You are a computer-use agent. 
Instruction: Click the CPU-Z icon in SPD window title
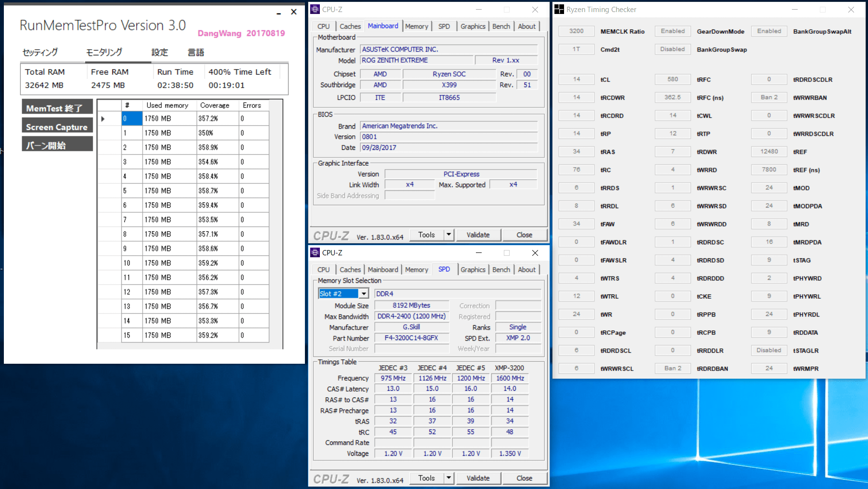coord(315,252)
